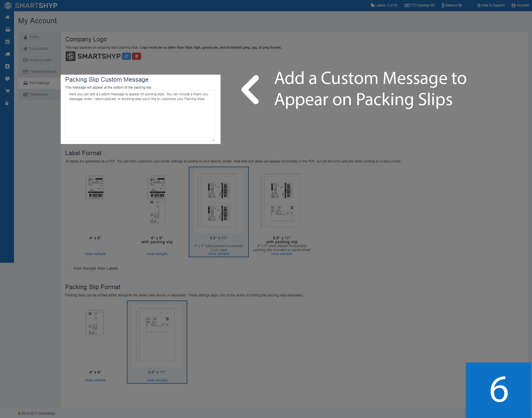Open the Account menu in top bar
Image resolution: width=532 pixels, height=418 pixels.
(520, 5)
